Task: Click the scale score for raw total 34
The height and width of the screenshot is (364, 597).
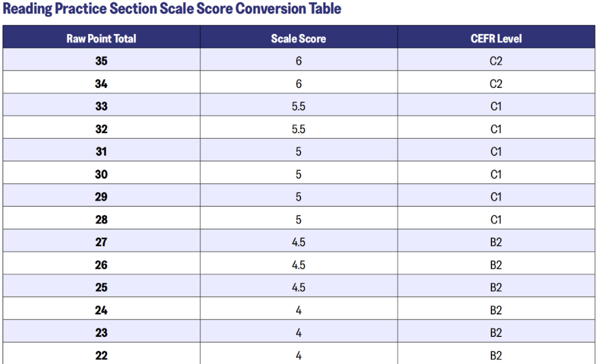Action: (298, 83)
